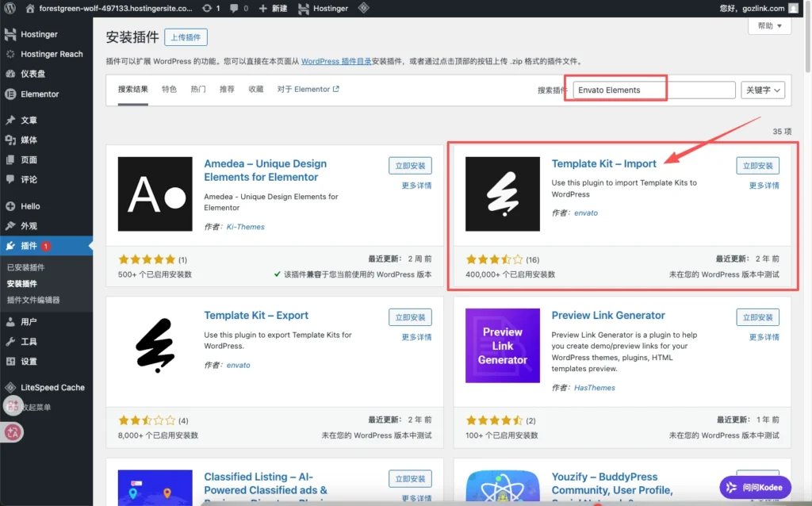
Task: Select the Search Results (搜索结果) tab
Action: pyautogui.click(x=133, y=90)
